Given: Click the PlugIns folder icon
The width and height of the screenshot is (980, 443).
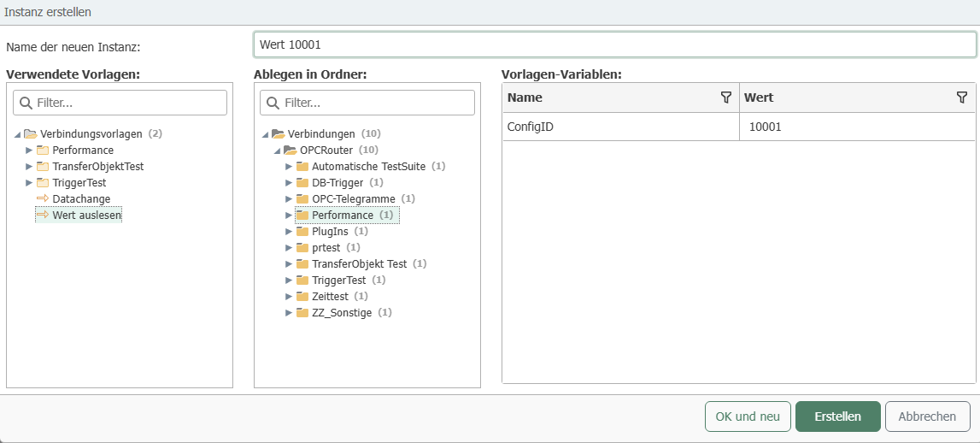Looking at the screenshot, I should click(x=302, y=231).
